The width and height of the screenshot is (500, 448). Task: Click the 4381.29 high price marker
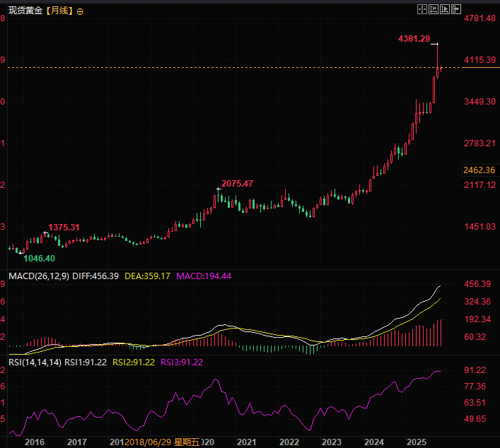414,39
